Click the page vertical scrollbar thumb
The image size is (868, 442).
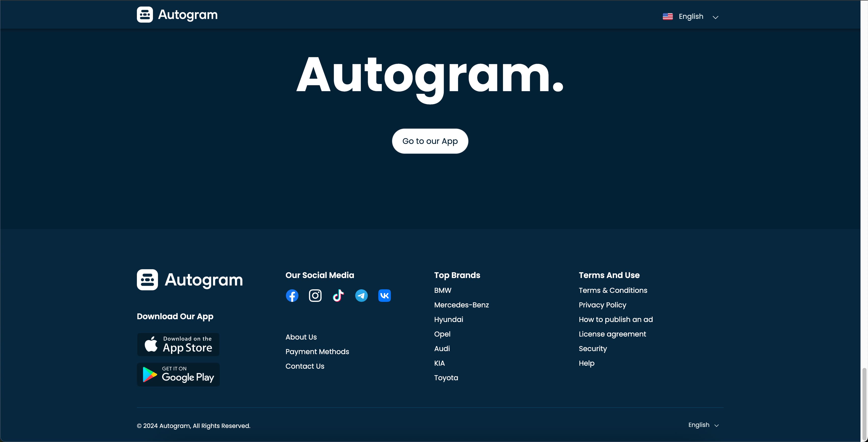pyautogui.click(x=864, y=404)
